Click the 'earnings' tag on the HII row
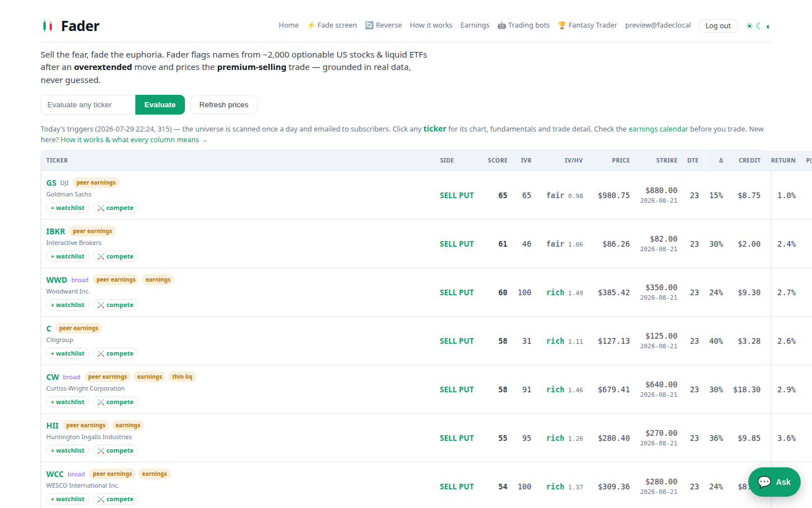 [128, 426]
